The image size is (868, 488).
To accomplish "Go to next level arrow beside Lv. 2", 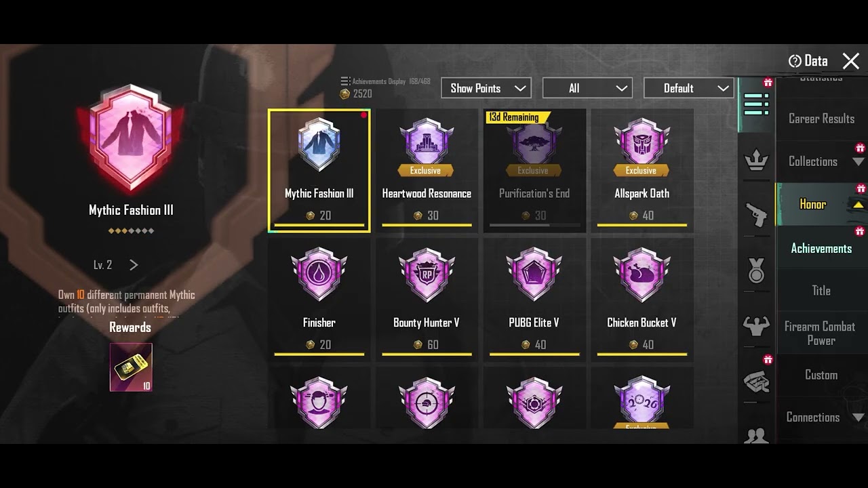I will (x=134, y=265).
